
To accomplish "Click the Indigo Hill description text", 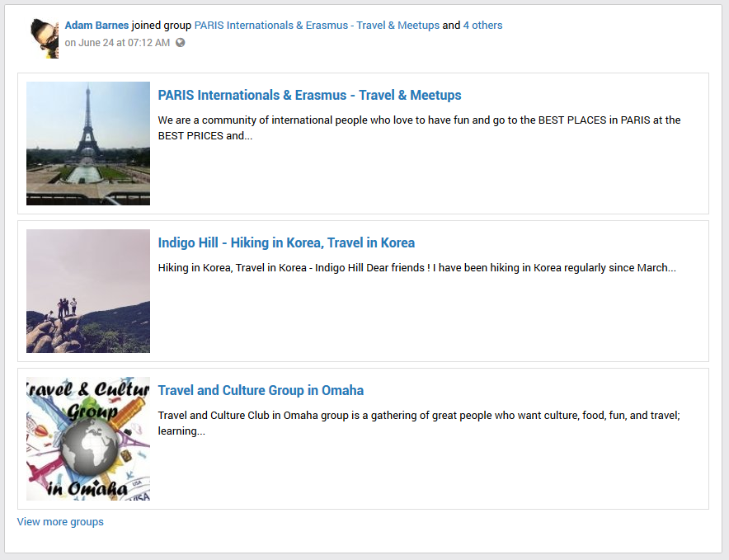I will [x=416, y=268].
